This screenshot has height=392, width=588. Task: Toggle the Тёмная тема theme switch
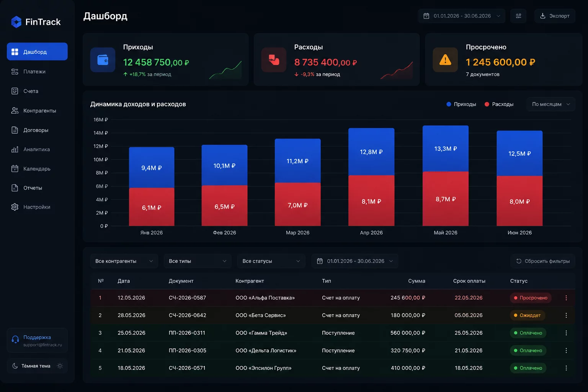(x=37, y=366)
